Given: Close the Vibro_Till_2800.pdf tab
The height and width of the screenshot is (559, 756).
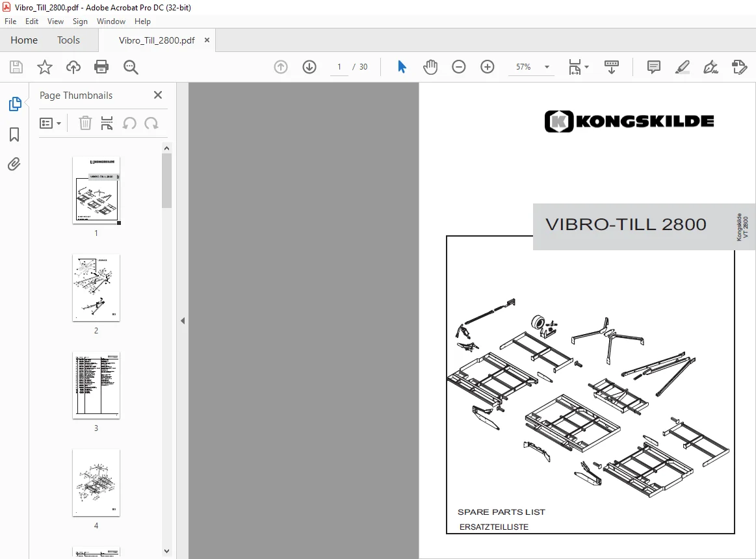Looking at the screenshot, I should [207, 40].
